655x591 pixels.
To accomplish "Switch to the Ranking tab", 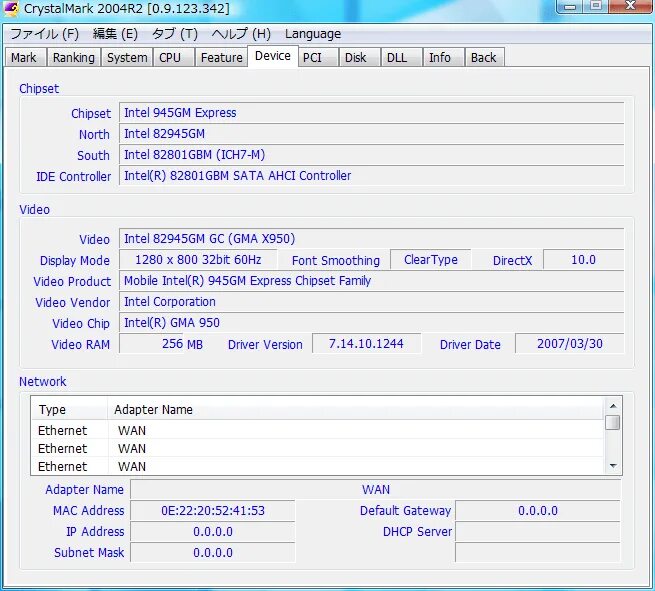I will pyautogui.click(x=74, y=57).
